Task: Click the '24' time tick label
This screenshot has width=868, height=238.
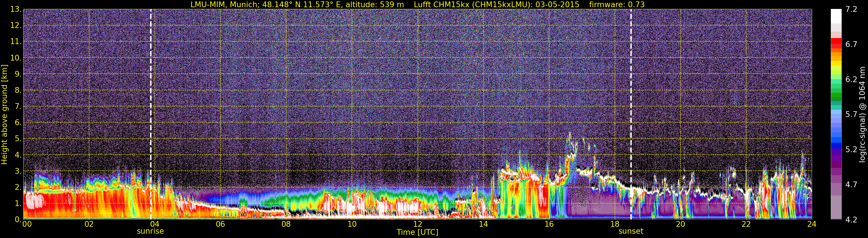Action: tap(812, 224)
